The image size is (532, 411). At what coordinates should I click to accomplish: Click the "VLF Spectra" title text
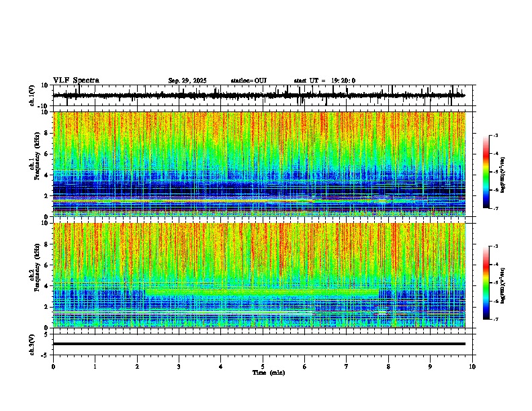click(x=77, y=81)
